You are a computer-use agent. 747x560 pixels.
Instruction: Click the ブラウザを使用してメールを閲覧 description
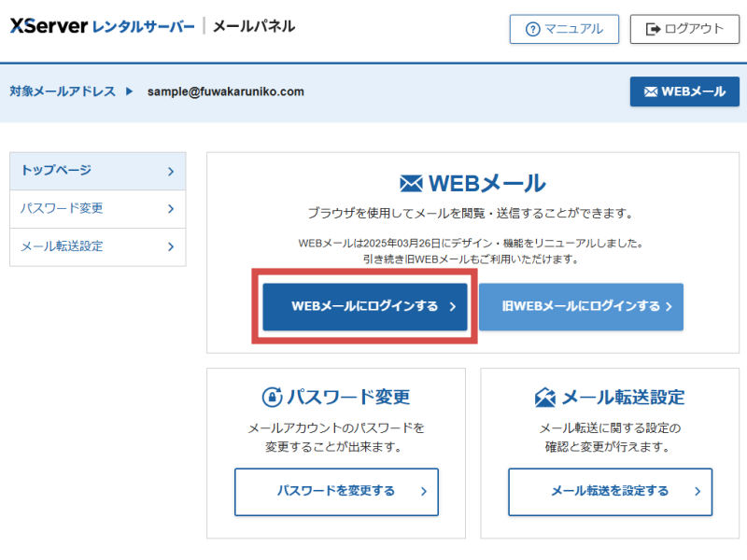click(x=471, y=213)
